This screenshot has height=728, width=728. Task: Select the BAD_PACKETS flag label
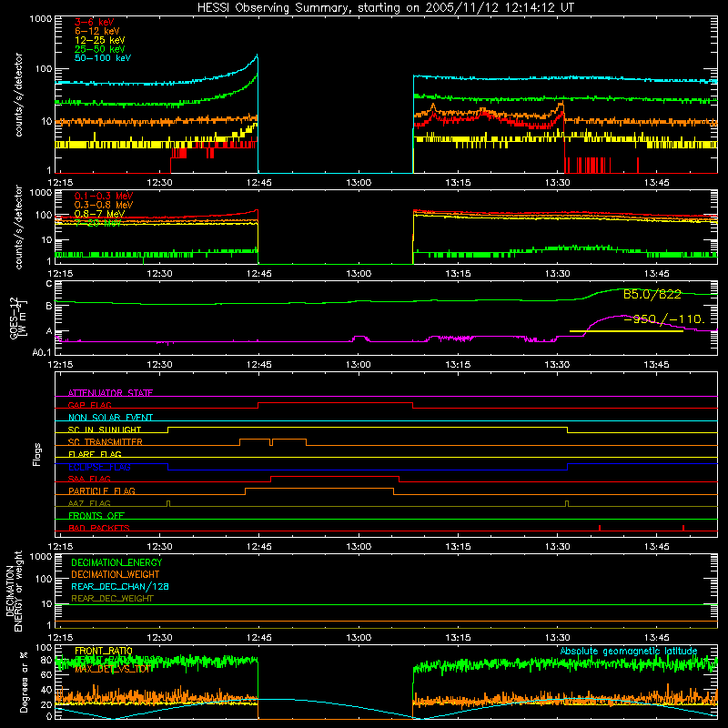[x=99, y=528]
